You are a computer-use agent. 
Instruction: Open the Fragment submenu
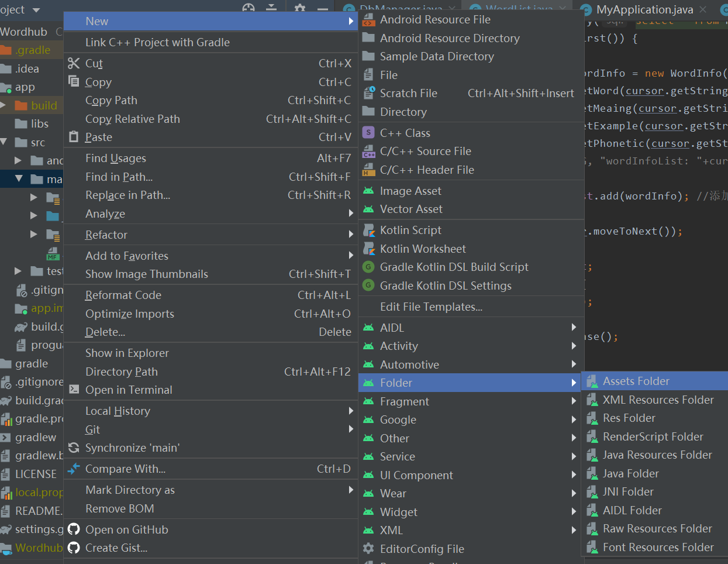[471, 401]
